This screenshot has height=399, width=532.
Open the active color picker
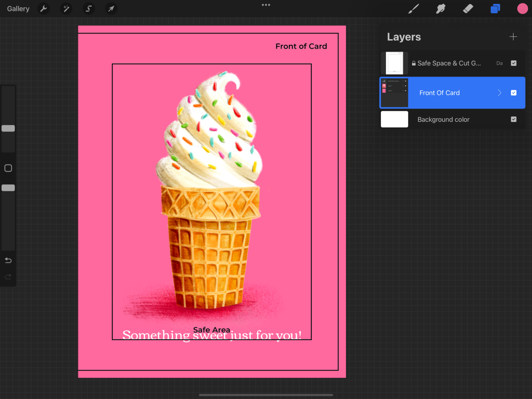[522, 8]
